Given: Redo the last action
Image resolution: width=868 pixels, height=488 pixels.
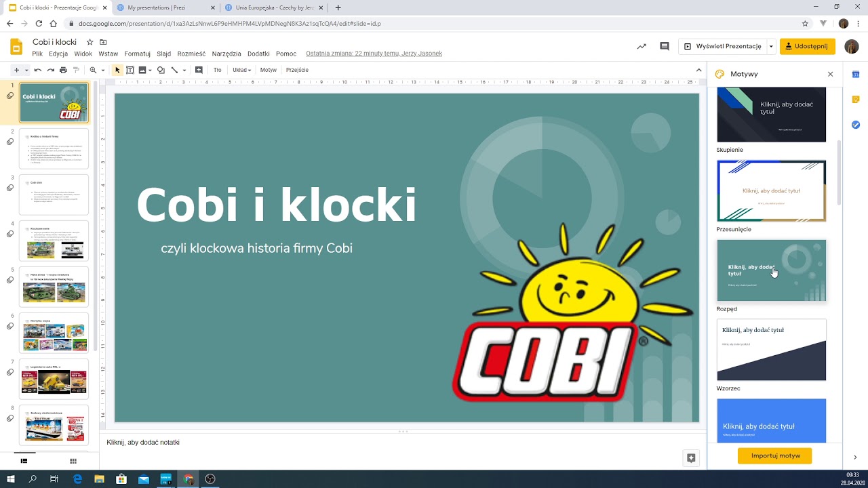Looking at the screenshot, I should point(50,70).
